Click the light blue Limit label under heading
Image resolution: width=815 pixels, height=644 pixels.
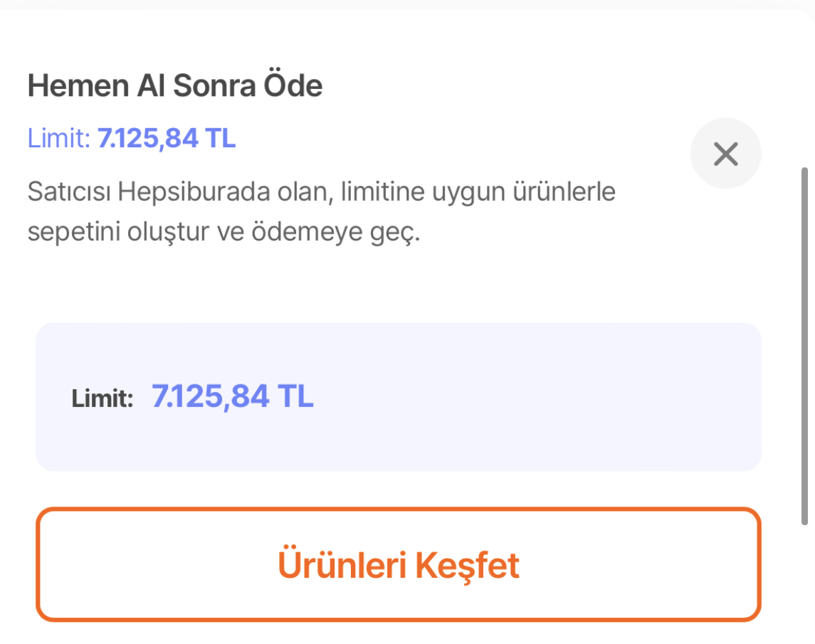pyautogui.click(x=59, y=138)
